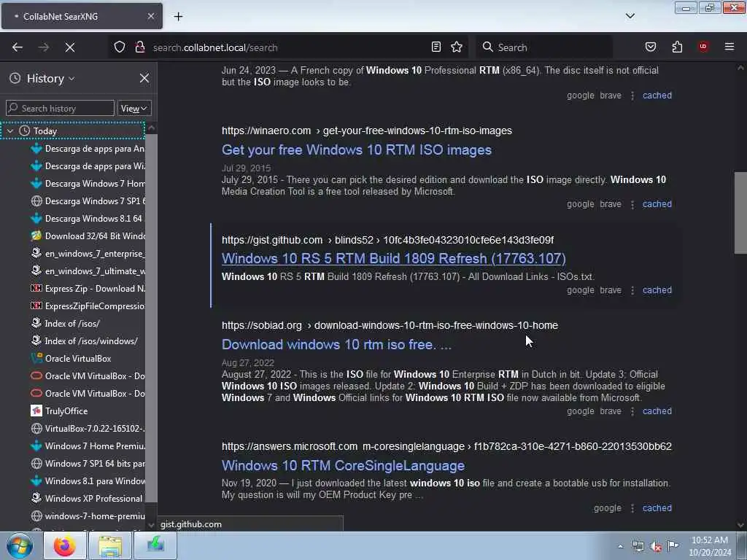Open 'Descarga Windows 7 Hom' history entry

[88, 183]
